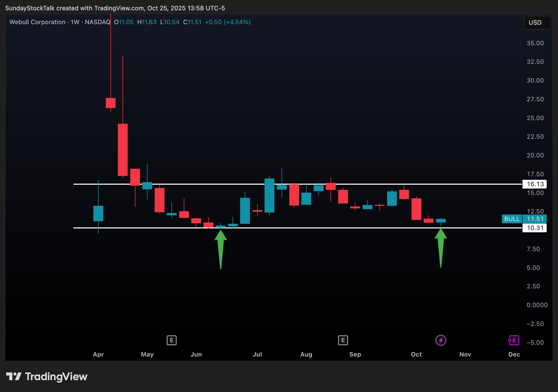
Task: Click the Webull Corporation symbol title
Action: [37, 22]
